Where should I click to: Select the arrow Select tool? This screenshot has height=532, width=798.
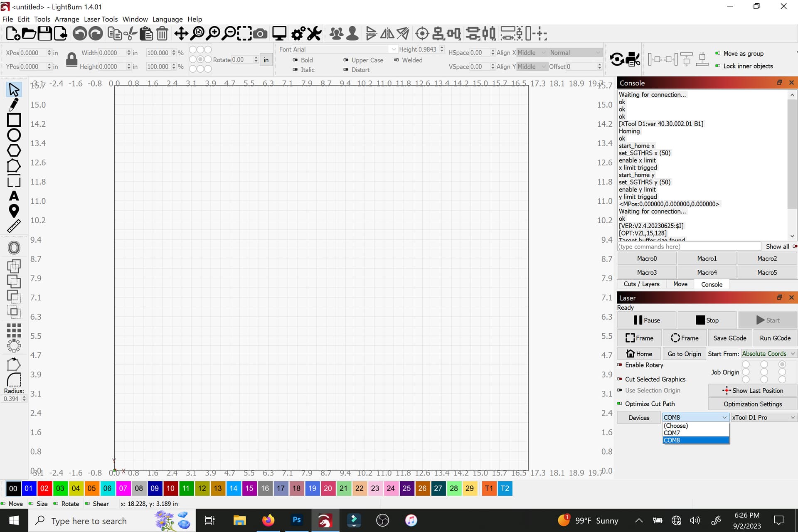coord(14,89)
